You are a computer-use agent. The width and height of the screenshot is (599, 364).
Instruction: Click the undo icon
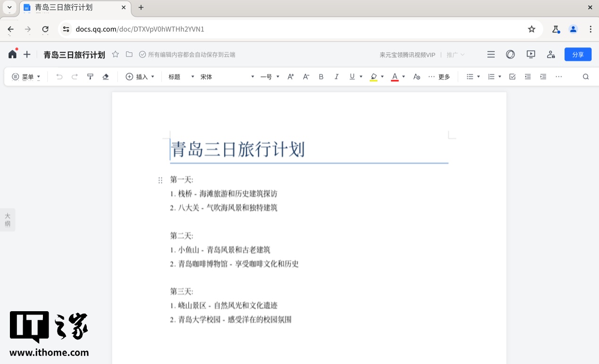[x=59, y=76]
